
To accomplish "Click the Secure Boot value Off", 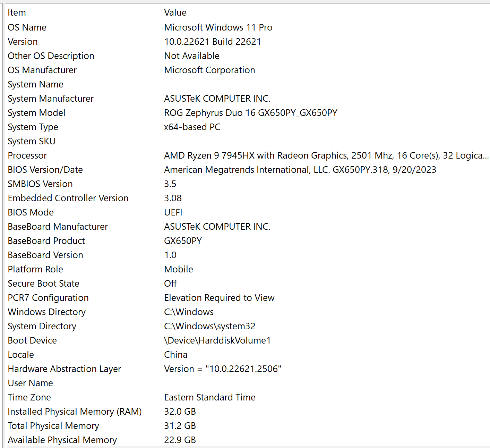I will [170, 284].
